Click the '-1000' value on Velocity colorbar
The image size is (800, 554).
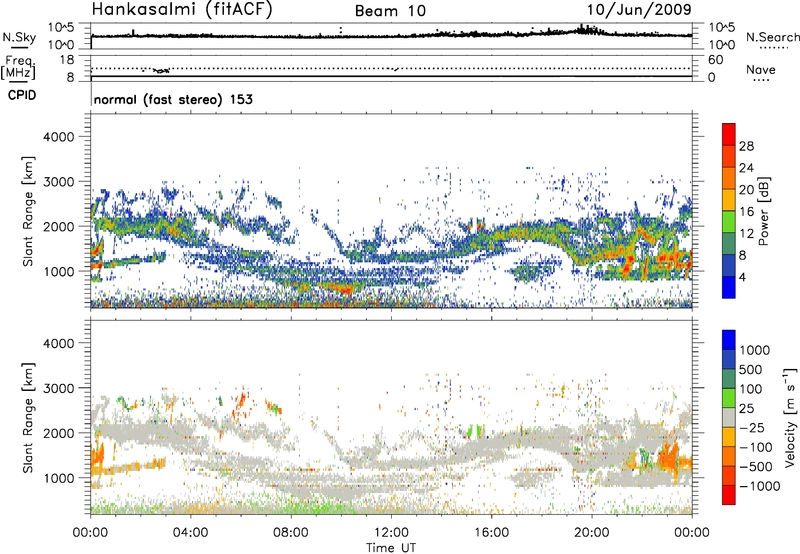tap(760, 486)
